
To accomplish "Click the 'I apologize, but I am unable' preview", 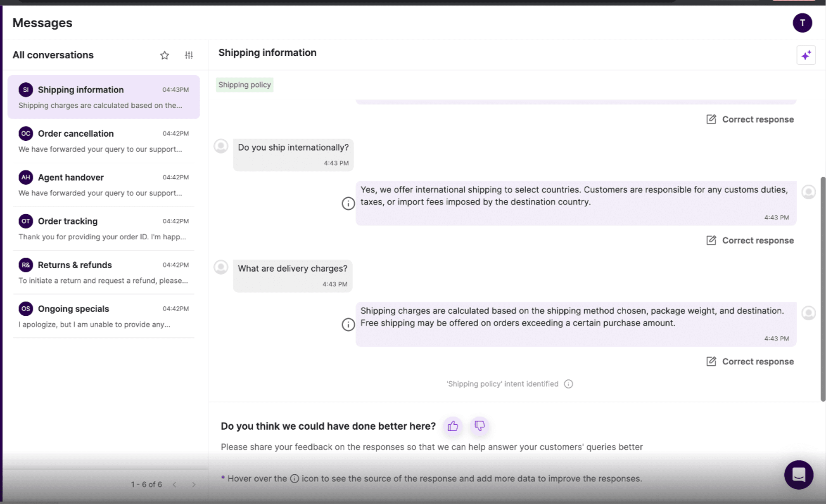I will [94, 324].
